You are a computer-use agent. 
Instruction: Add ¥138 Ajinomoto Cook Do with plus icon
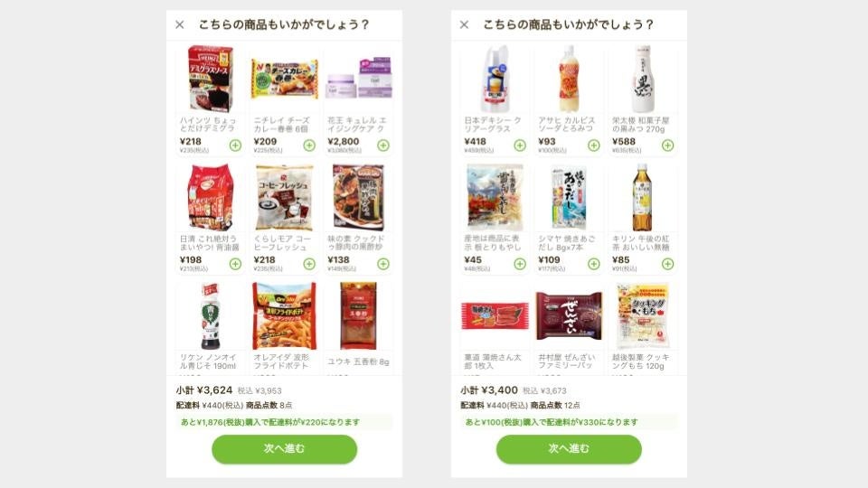point(383,264)
